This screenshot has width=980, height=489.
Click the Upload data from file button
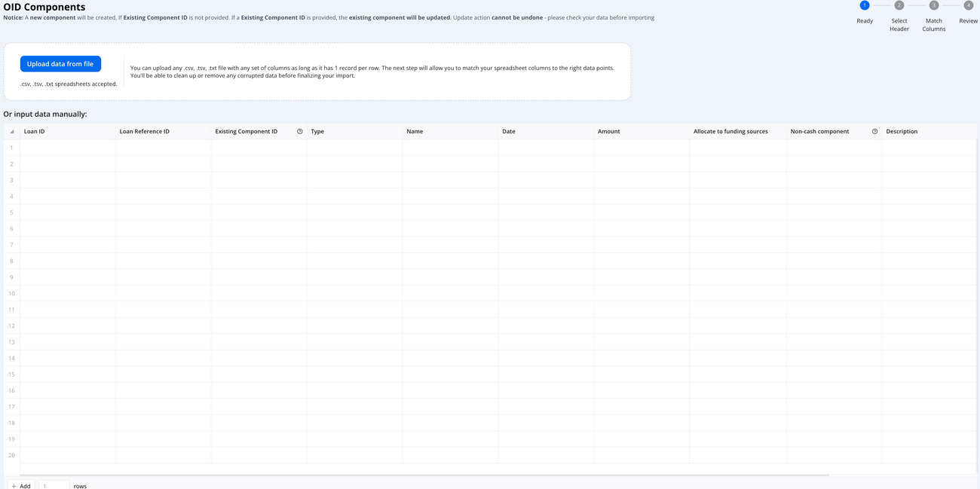[x=60, y=63]
